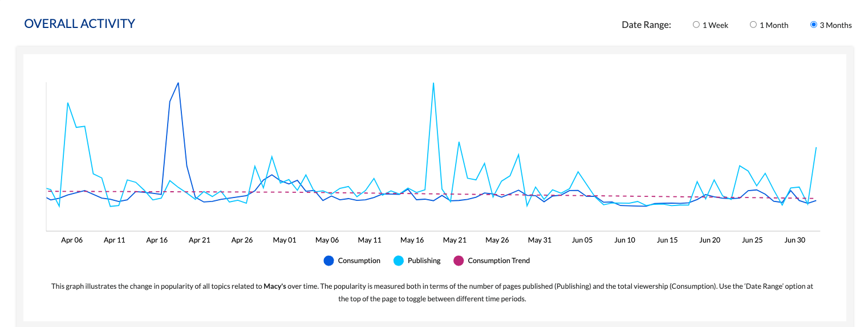Image resolution: width=868 pixels, height=327 pixels.
Task: Click the tallest Consumption peak near Apr 18
Action: click(179, 83)
